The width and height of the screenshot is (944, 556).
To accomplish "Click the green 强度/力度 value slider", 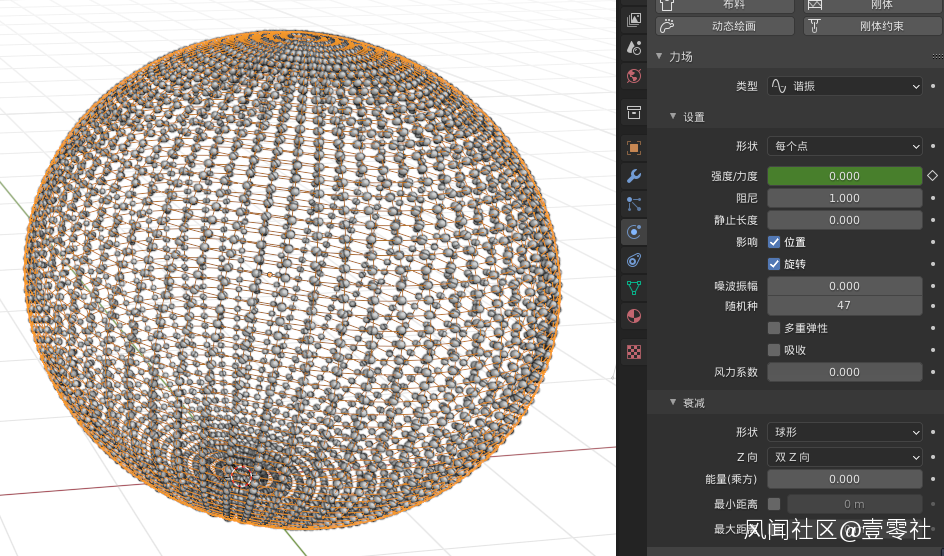I will tap(844, 176).
